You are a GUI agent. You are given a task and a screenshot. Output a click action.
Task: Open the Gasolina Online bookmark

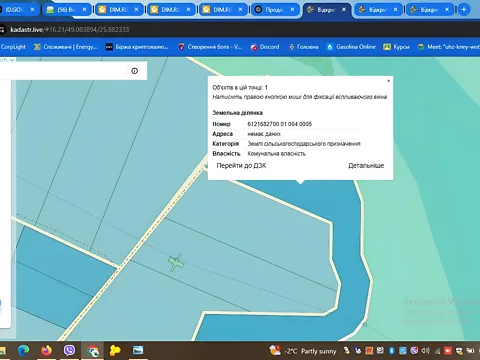click(x=351, y=47)
